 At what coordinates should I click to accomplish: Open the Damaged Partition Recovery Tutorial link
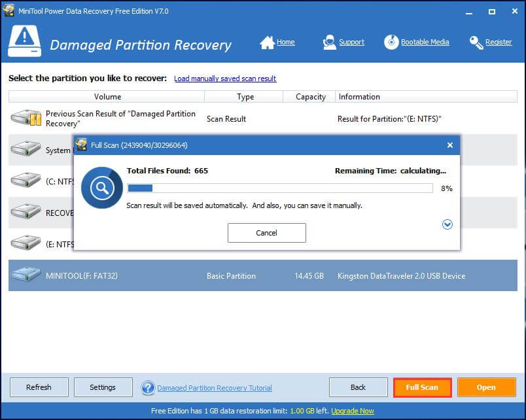point(215,388)
